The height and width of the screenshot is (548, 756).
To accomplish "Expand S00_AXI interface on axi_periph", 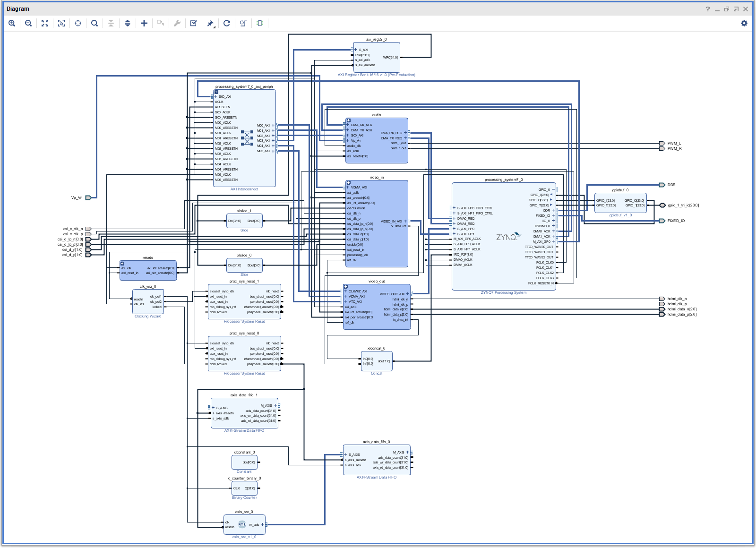I will (215, 96).
